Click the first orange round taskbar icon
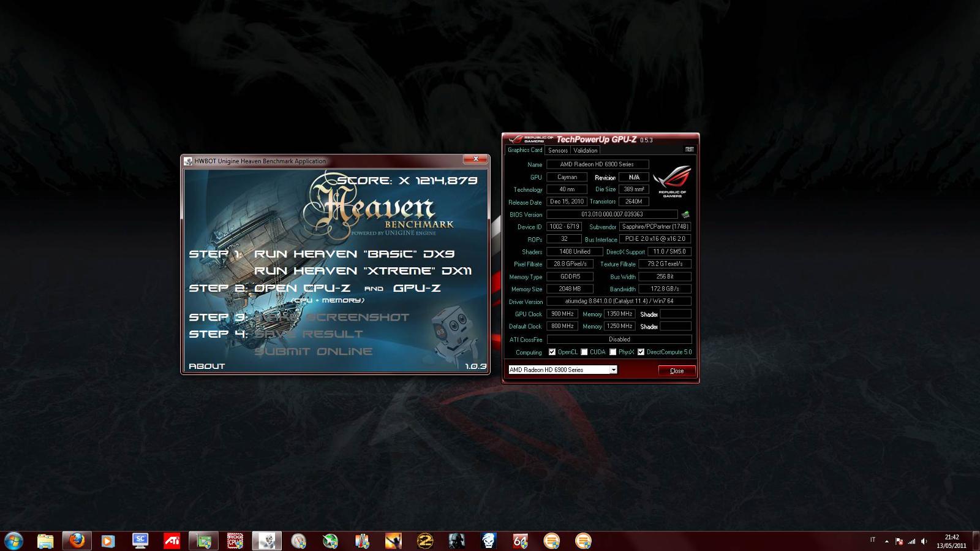This screenshot has height=551, width=980. point(552,541)
